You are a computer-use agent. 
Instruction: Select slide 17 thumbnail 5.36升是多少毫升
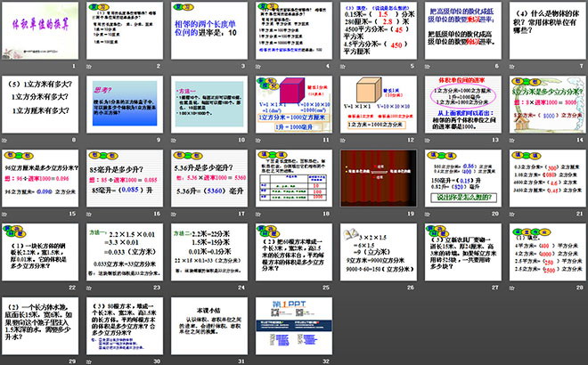pyautogui.click(x=209, y=178)
